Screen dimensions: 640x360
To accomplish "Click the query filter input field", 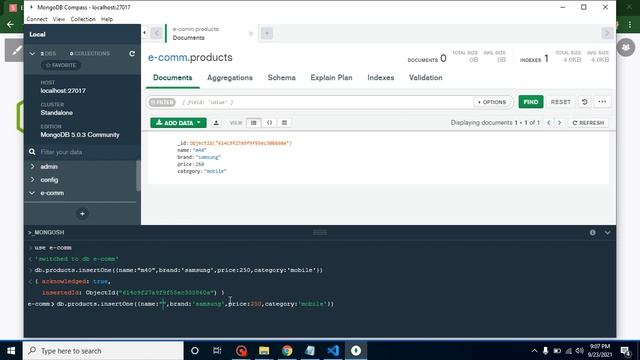I will 327,102.
